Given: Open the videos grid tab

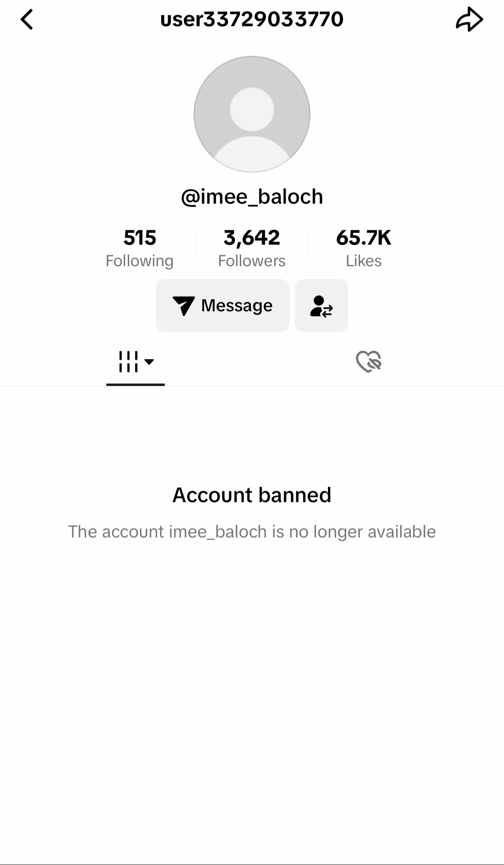Looking at the screenshot, I should coord(136,361).
